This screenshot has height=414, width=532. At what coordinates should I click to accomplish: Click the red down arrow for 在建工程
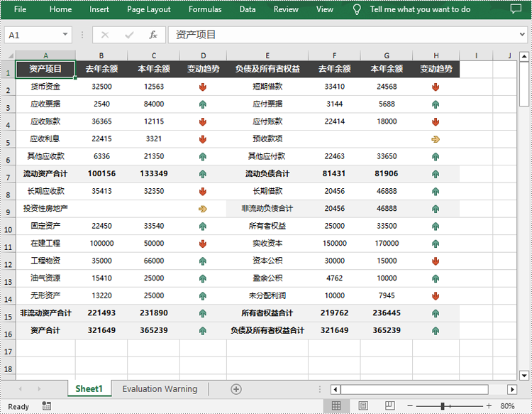point(203,244)
